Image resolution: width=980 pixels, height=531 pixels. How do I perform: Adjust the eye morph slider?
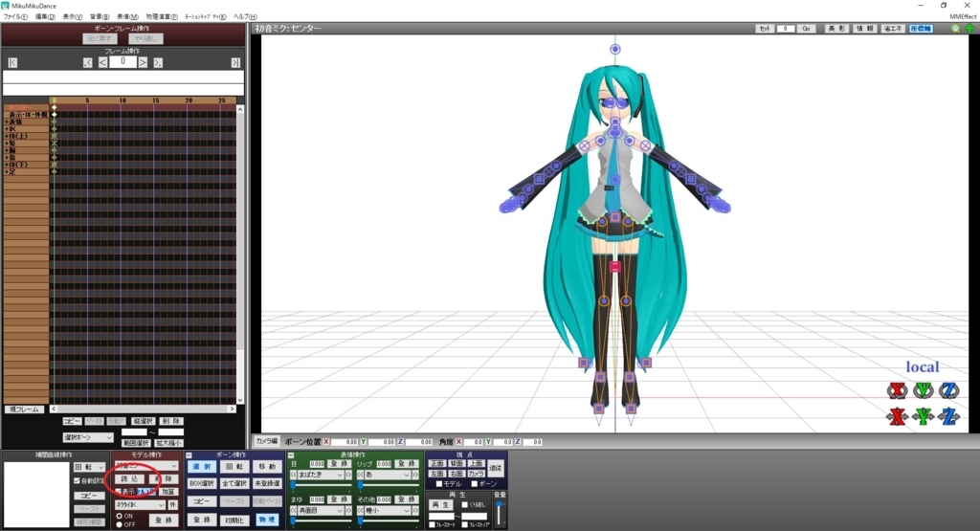tap(320, 484)
